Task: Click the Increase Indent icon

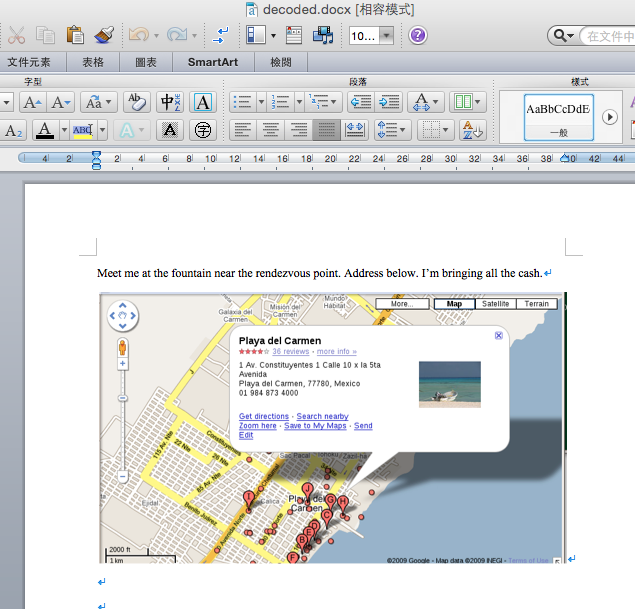Action: pos(388,102)
